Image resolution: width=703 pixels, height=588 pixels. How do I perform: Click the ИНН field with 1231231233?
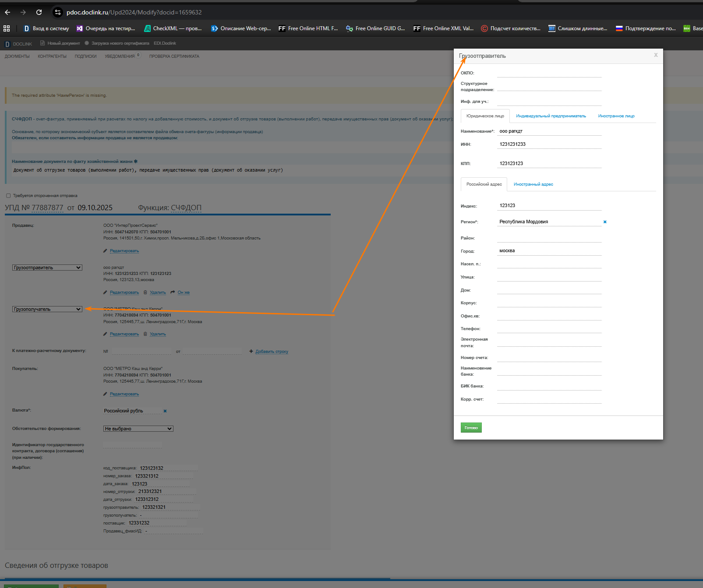coord(549,144)
